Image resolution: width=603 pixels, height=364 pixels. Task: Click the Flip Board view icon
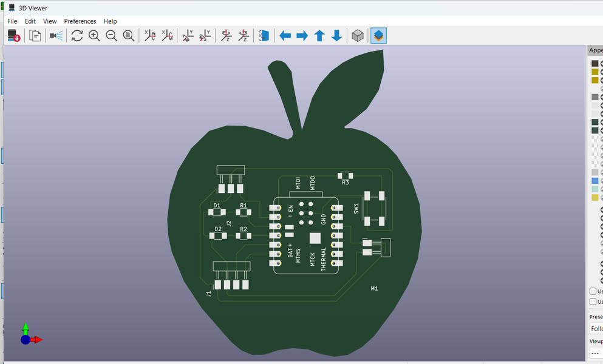tap(264, 36)
